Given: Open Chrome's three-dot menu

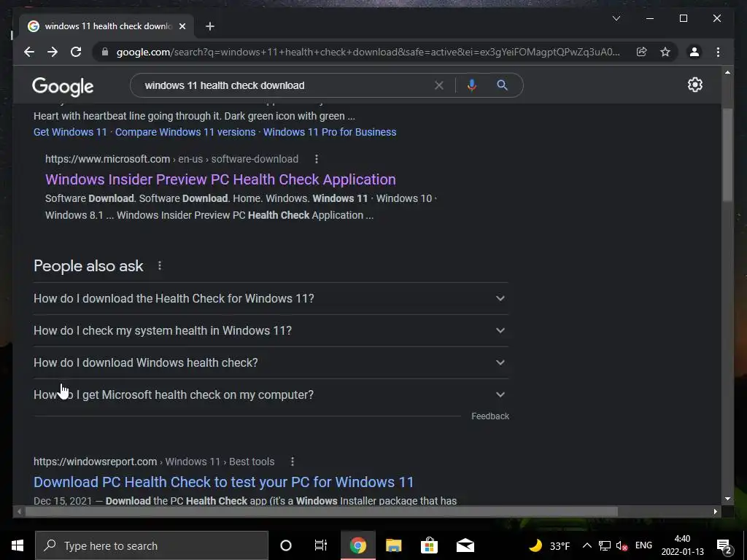Looking at the screenshot, I should tap(718, 52).
